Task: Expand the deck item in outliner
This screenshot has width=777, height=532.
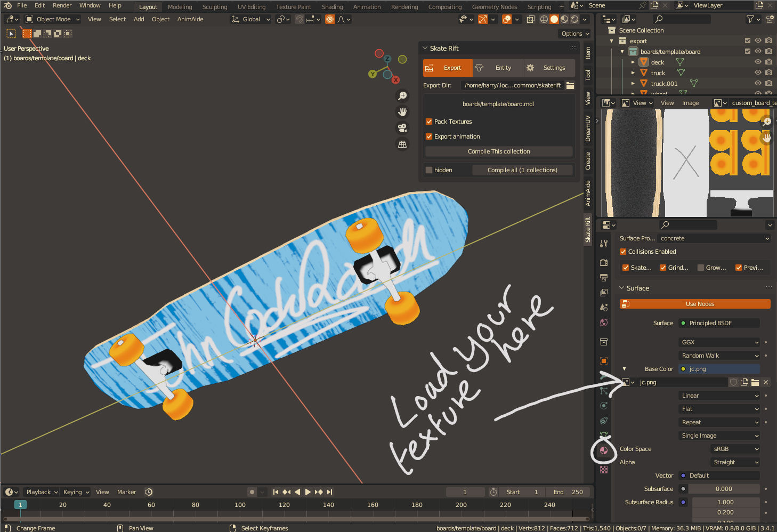Action: 633,62
